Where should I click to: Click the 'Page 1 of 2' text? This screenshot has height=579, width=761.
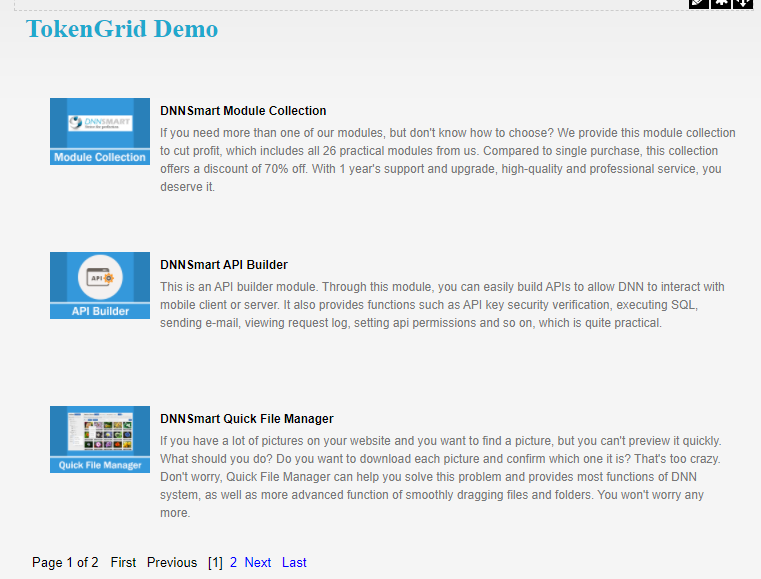(x=65, y=562)
